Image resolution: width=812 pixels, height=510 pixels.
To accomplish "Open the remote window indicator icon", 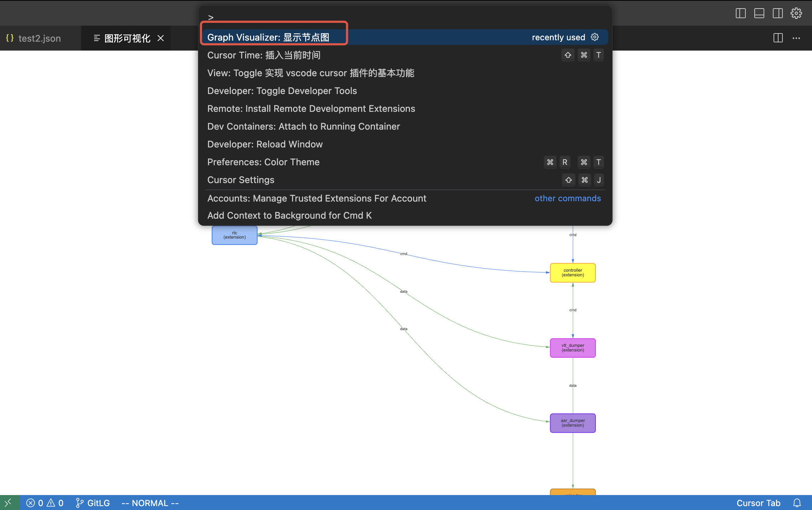I will pyautogui.click(x=9, y=503).
